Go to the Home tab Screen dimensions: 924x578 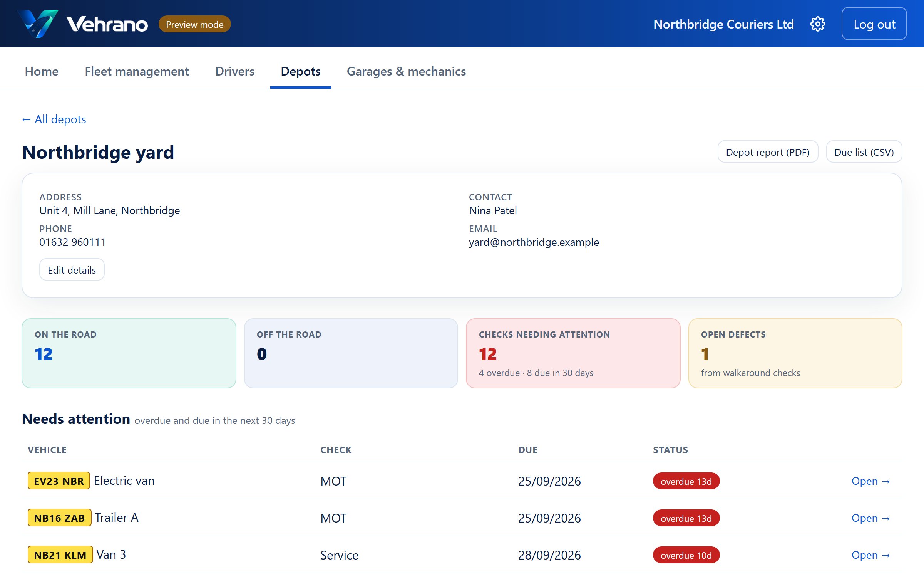(x=42, y=71)
